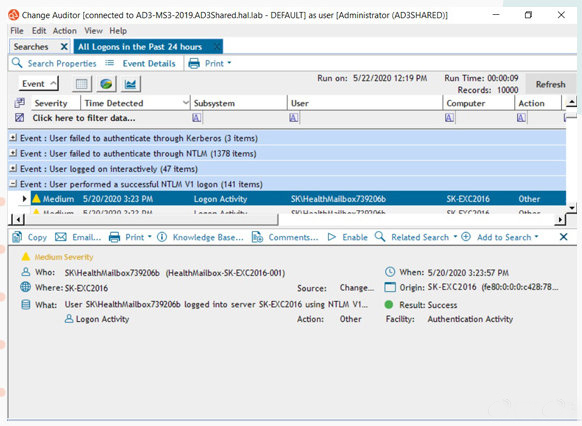The width and height of the screenshot is (582, 426).
Task: Select the Searches tab
Action: tap(31, 47)
